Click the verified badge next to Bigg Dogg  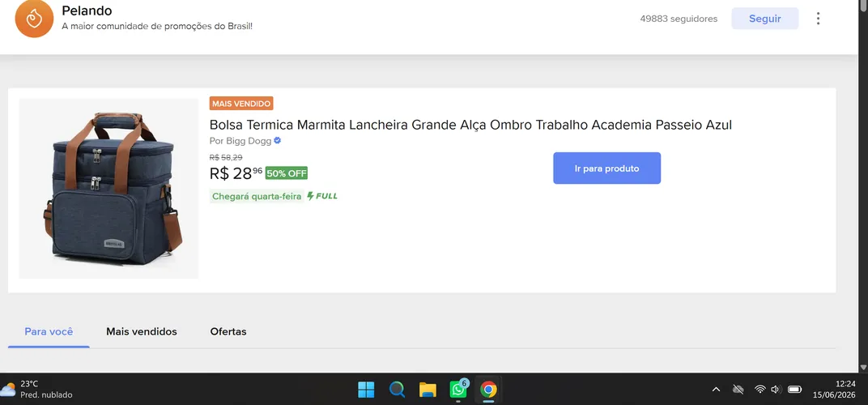coord(278,141)
